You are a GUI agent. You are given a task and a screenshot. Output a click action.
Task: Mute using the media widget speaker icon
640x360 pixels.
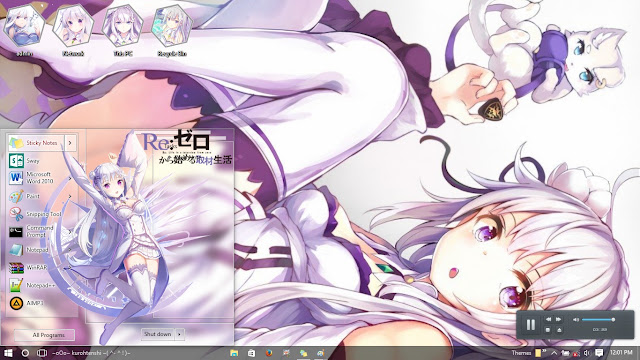click(x=576, y=320)
